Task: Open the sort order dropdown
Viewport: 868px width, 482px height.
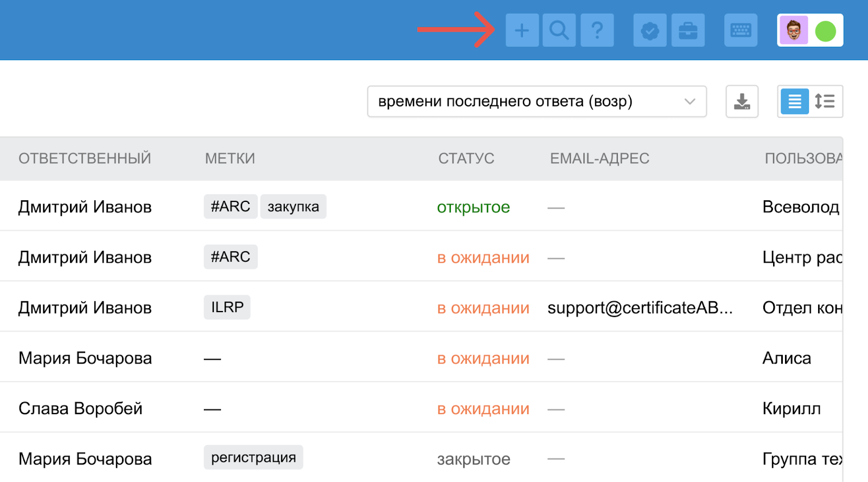Action: (x=536, y=102)
